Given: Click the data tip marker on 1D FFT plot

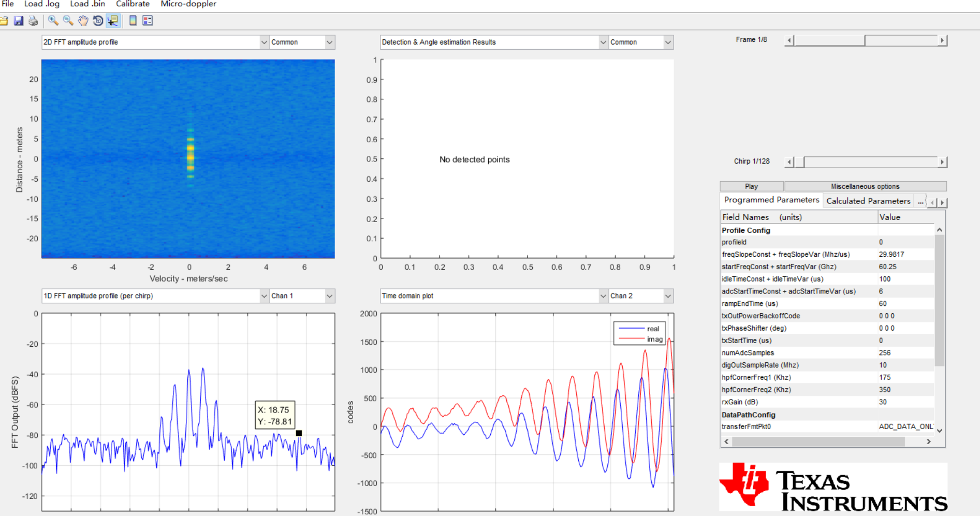Looking at the screenshot, I should (299, 433).
